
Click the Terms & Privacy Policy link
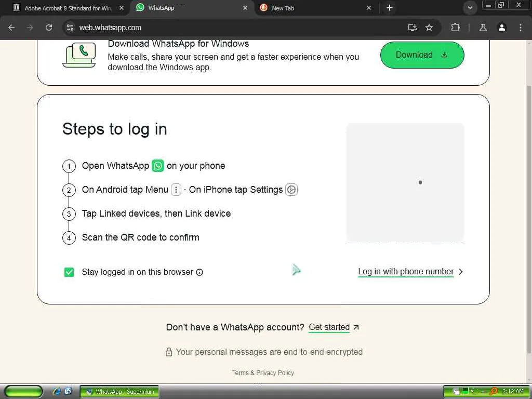pos(263,373)
